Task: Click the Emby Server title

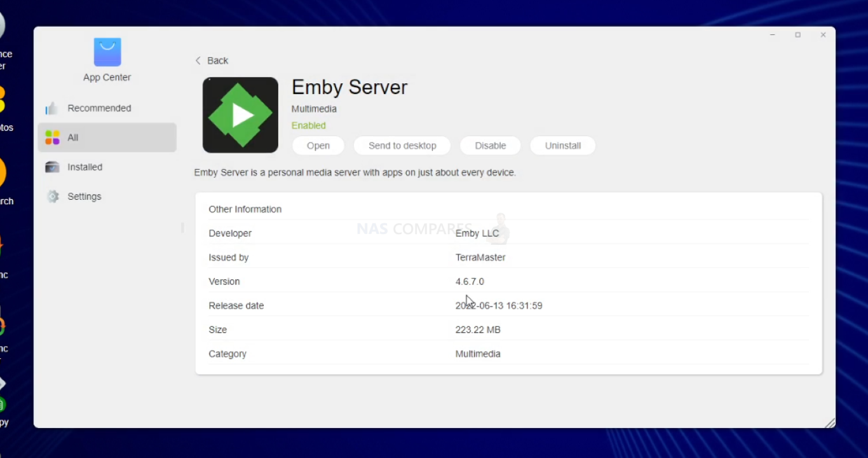Action: 349,87
